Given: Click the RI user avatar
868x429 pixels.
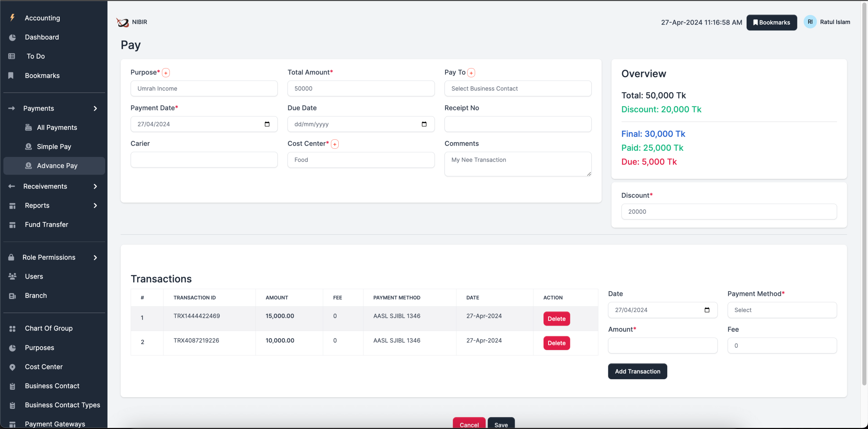Looking at the screenshot, I should coord(810,22).
